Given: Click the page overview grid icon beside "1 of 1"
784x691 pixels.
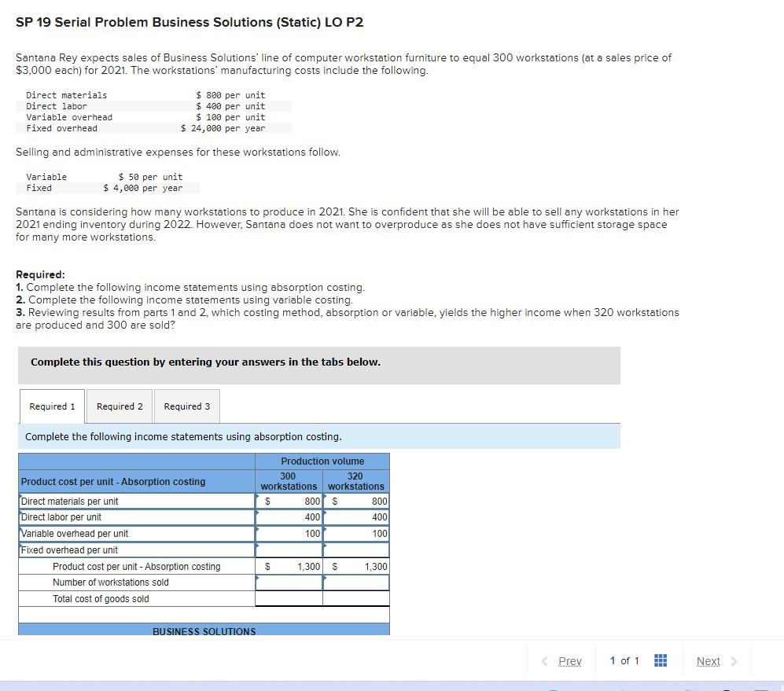Looking at the screenshot, I should coord(660,660).
